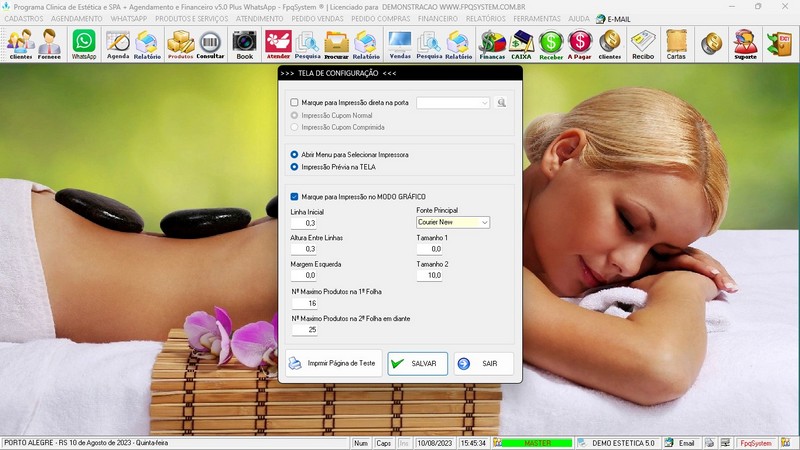
Task: Click the Margem Esquerda input field
Action: (x=304, y=275)
